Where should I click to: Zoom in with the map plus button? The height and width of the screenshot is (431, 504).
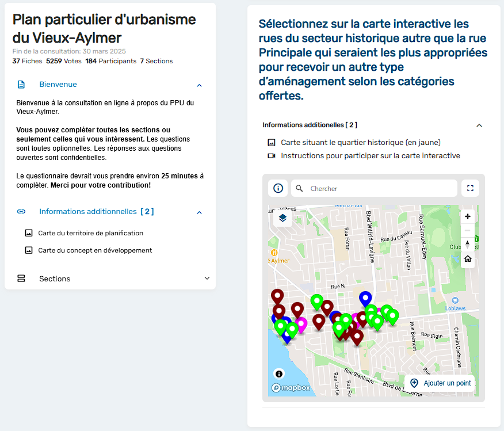[x=468, y=216]
